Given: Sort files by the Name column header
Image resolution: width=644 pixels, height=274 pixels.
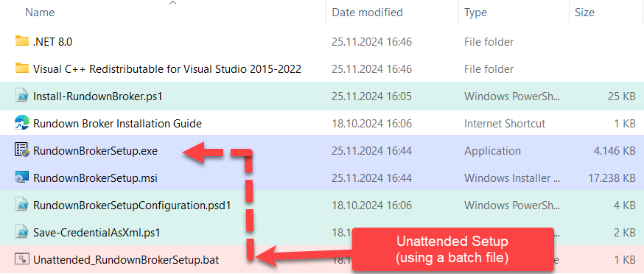Looking at the screenshot, I should coord(41,13).
